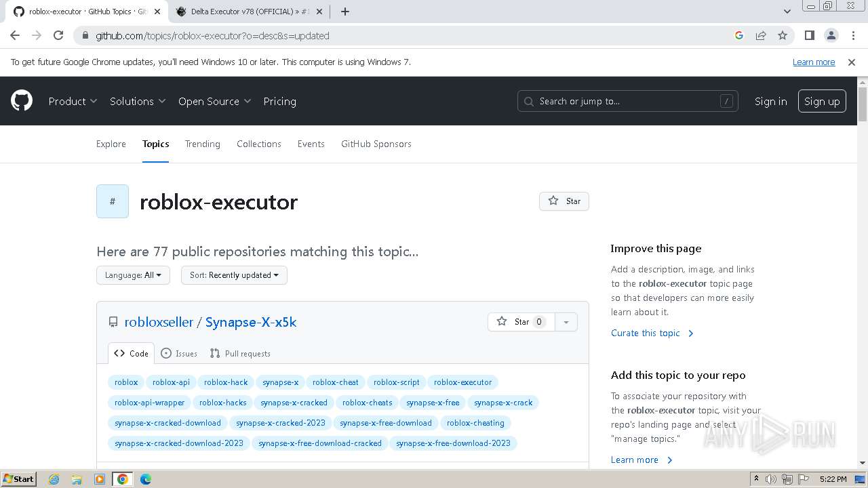Click the forward navigation arrow
Viewport: 868px width, 488px height.
coord(37,35)
